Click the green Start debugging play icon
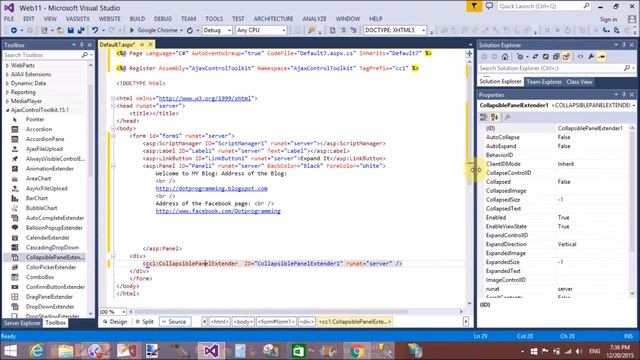 tap(132, 30)
